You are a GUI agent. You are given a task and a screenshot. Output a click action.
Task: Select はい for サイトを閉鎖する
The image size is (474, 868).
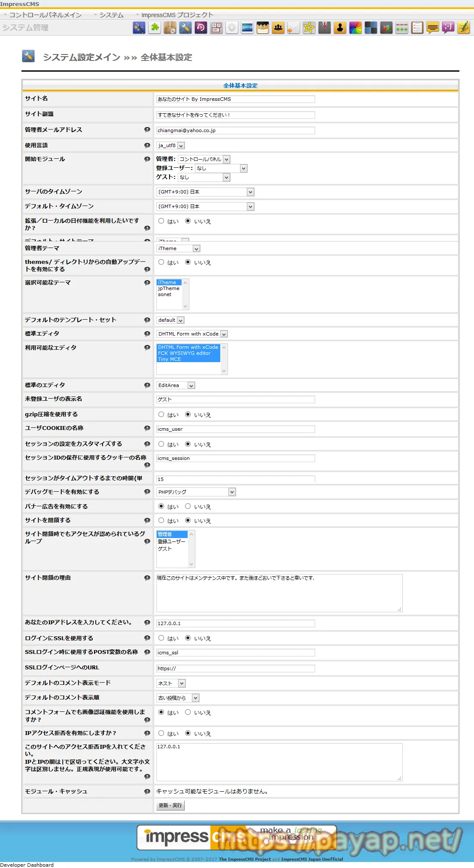(161, 520)
